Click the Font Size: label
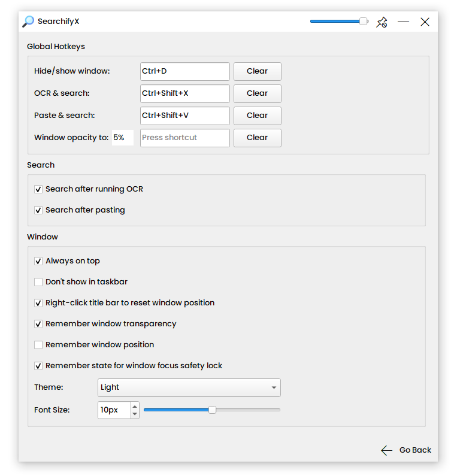457x476 pixels. point(52,410)
